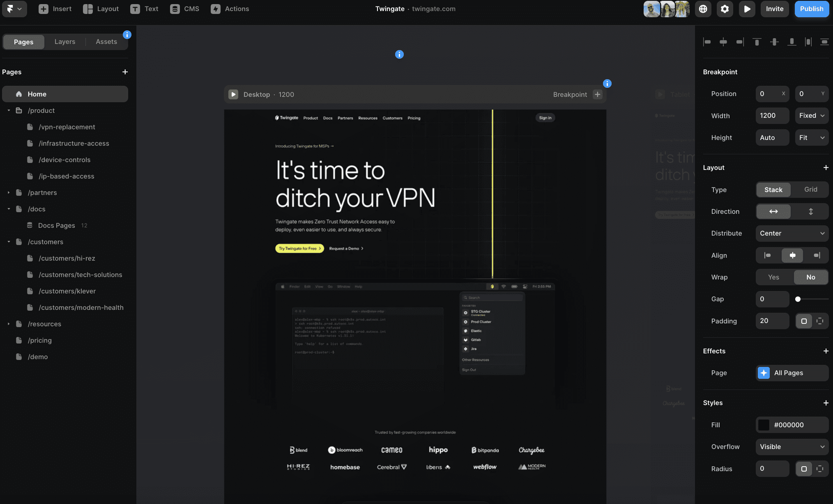Click the preview play button
This screenshot has height=504, width=833.
coord(747,9)
